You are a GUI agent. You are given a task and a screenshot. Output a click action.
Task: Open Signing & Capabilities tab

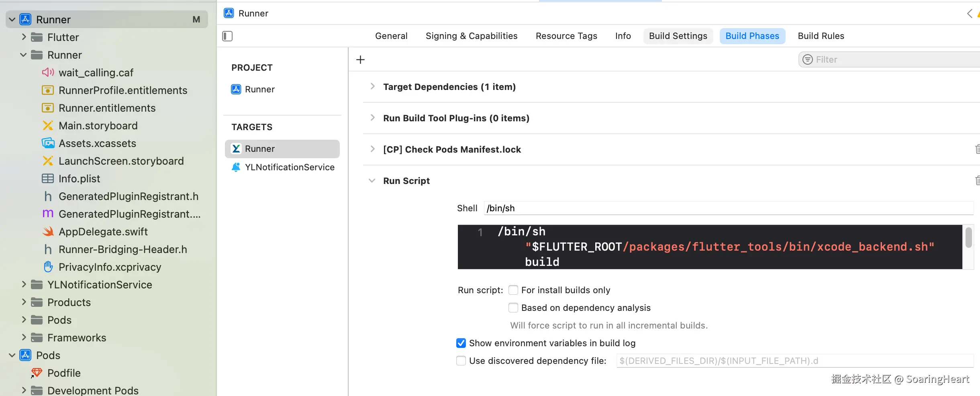pos(472,36)
